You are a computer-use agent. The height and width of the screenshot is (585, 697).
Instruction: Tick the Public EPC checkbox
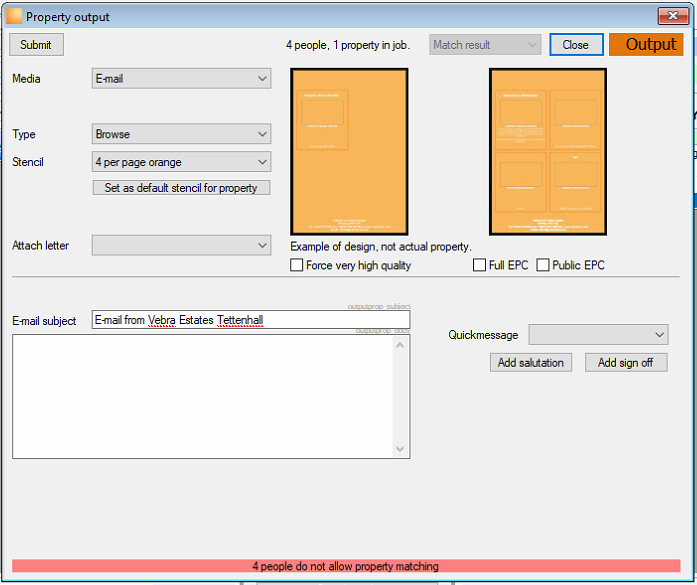[543, 265]
